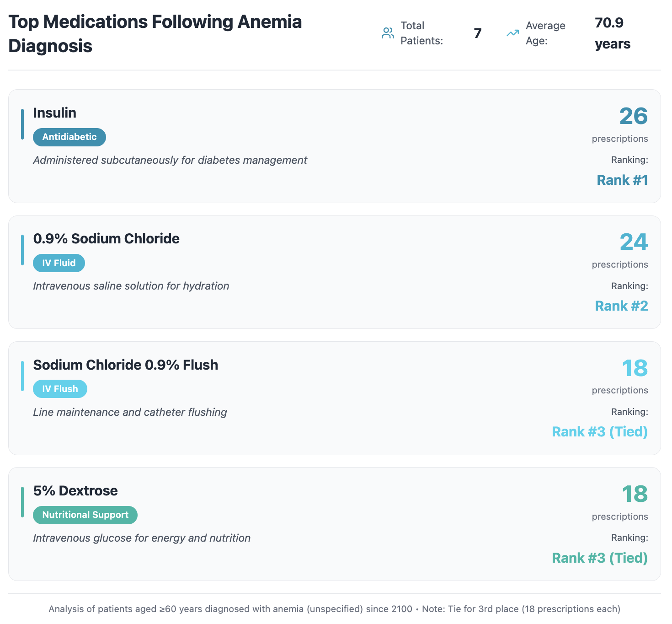Screen dimensions: 672x624
Task: Click the 26 prescriptions count
Action: (633, 116)
